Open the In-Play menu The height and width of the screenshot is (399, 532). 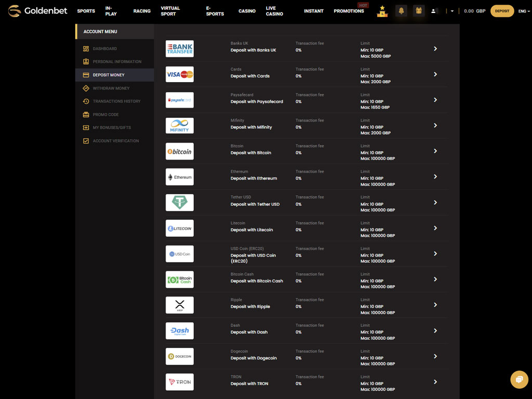pyautogui.click(x=111, y=11)
